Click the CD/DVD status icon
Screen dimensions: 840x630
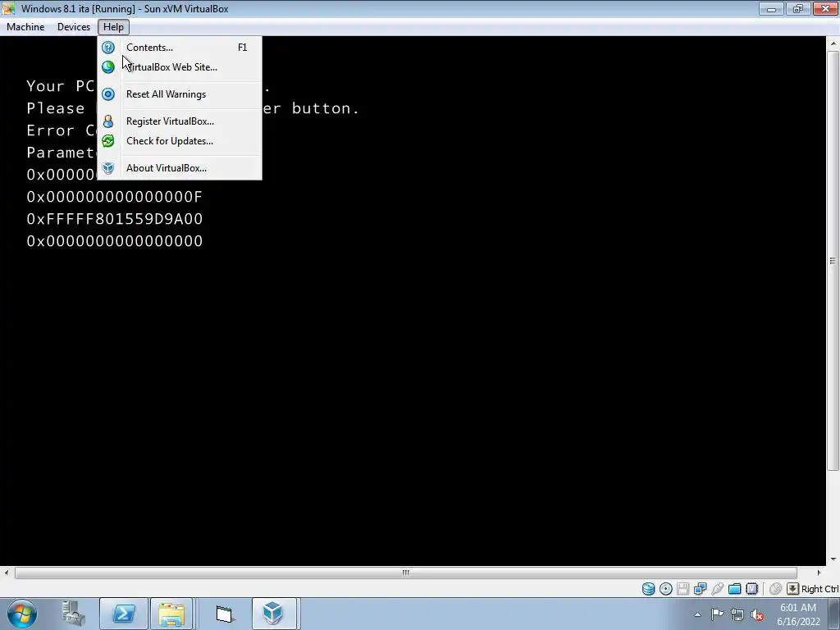coord(666,589)
